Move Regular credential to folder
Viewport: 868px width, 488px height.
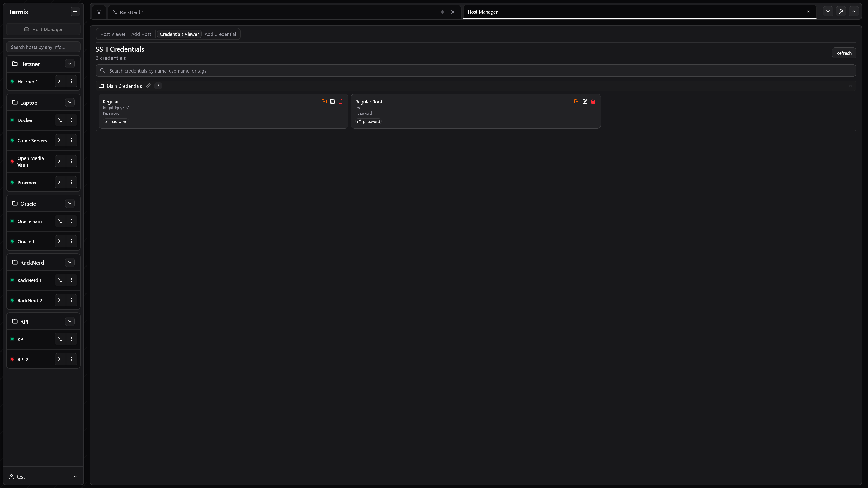point(324,101)
